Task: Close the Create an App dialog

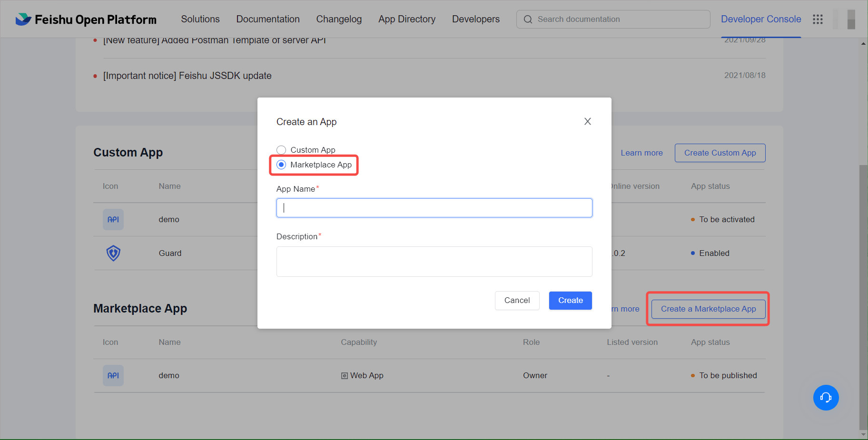Action: tap(588, 122)
